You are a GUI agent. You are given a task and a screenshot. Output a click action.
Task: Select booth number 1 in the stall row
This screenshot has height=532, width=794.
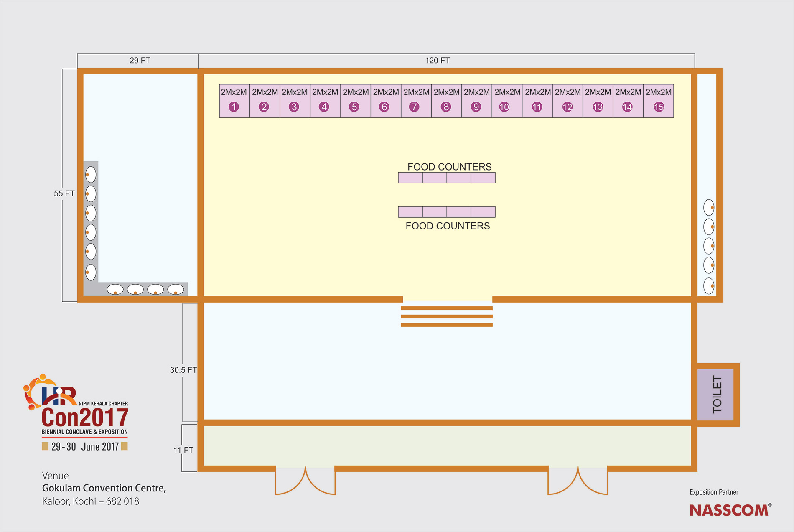(234, 107)
